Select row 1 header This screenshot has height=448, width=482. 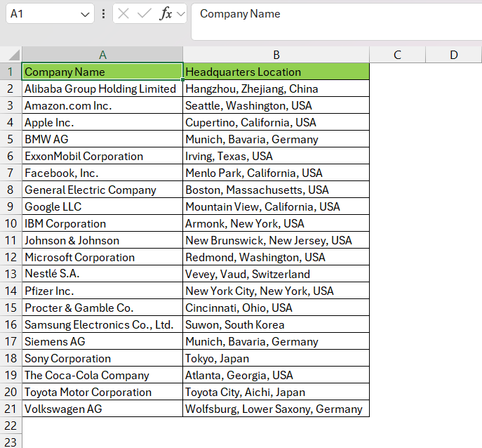(x=11, y=72)
